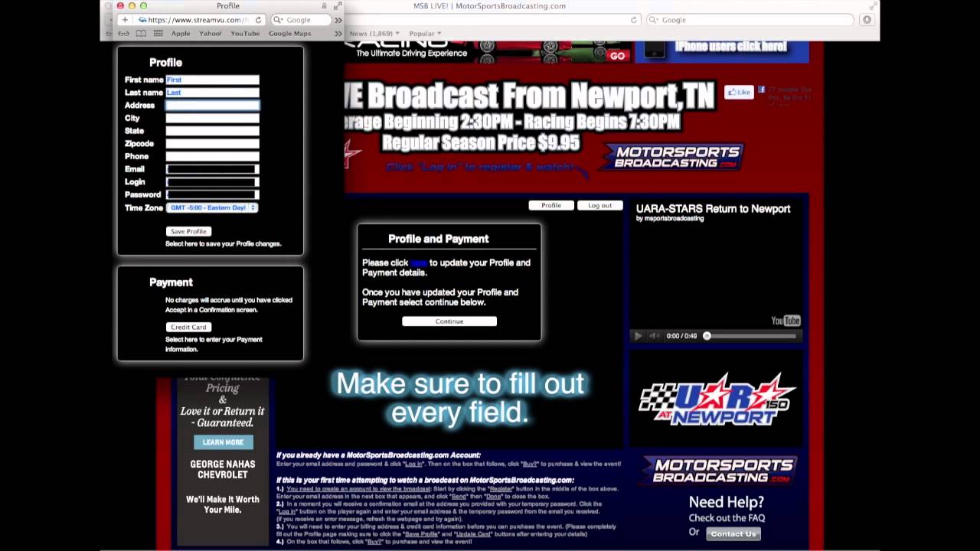The image size is (980, 551).
Task: Click the Zipcode field
Action: (x=212, y=144)
